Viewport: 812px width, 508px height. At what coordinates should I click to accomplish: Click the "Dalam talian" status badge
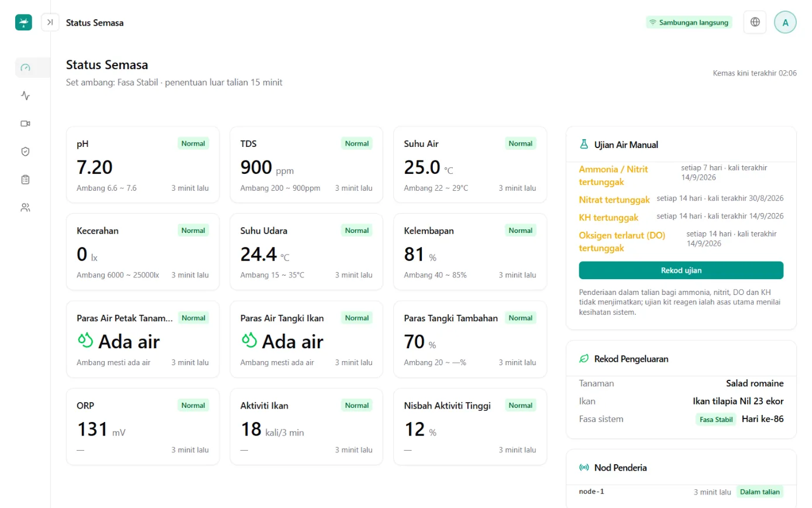[x=759, y=492]
